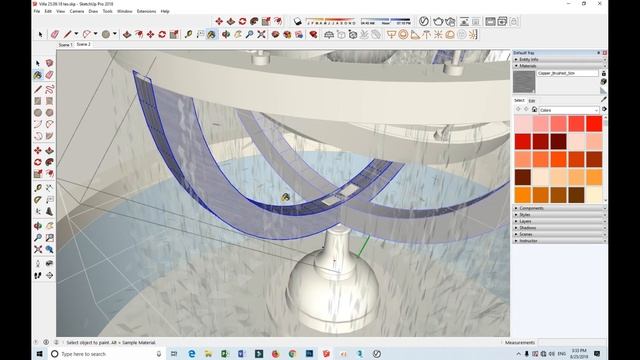Select the Eraser tool in left toolbar
Image resolution: width=640 pixels, height=360 pixels.
(49, 75)
